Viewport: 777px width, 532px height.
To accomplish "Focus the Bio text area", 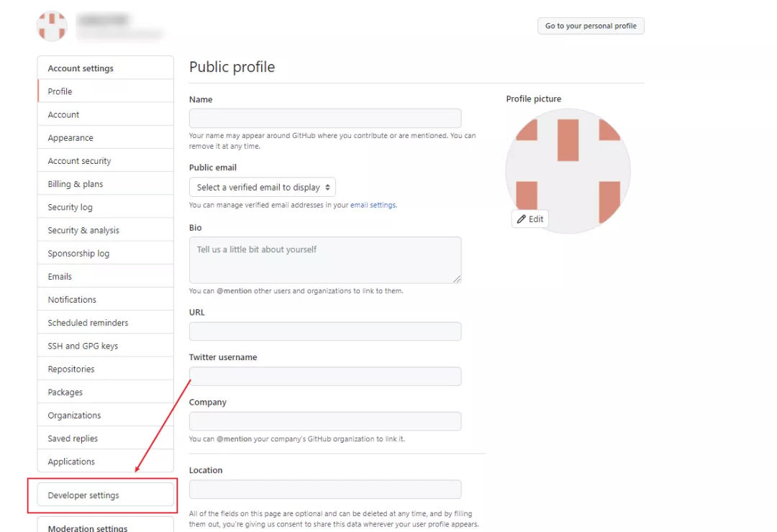I will [325, 260].
